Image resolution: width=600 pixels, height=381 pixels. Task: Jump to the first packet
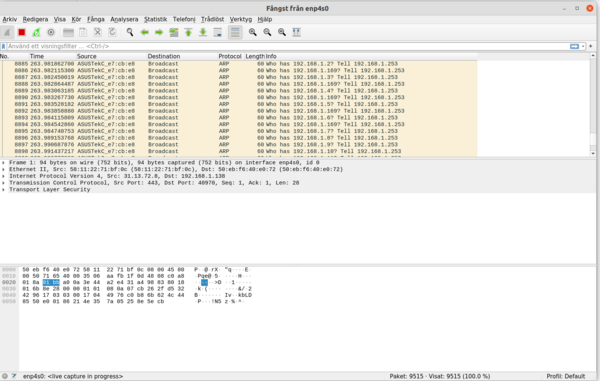(x=188, y=33)
